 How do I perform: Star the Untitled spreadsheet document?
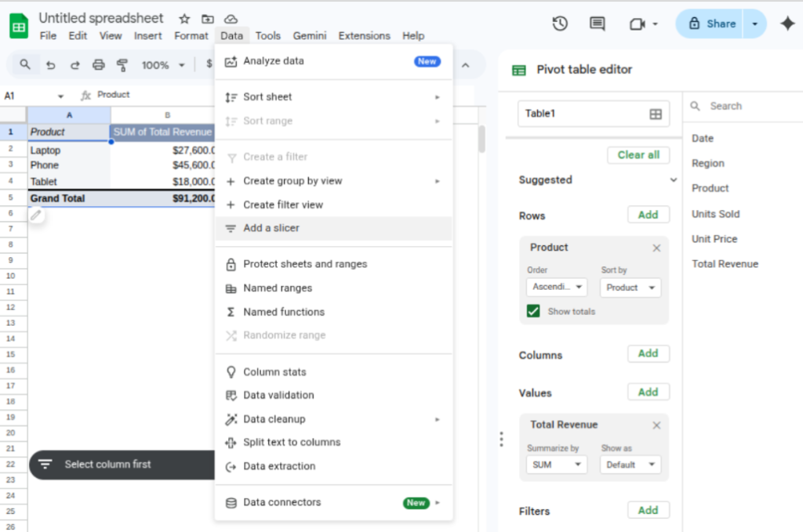click(184, 18)
